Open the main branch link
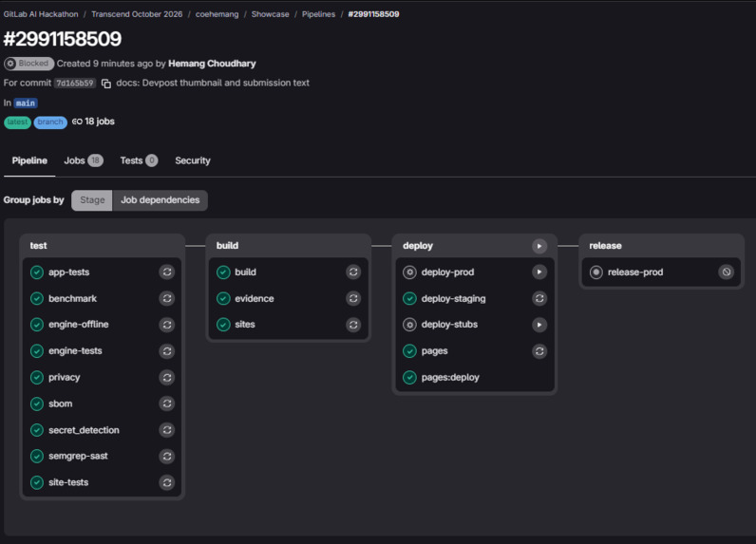Screen dimensions: 756x544 26,103
